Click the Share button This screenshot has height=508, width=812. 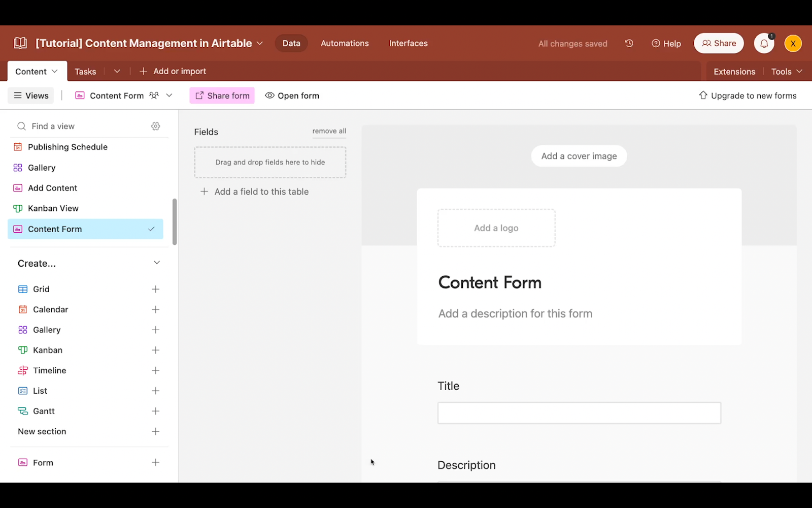(719, 43)
